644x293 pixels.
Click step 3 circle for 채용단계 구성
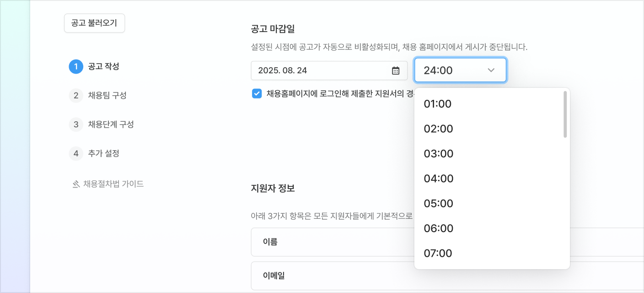coord(76,124)
